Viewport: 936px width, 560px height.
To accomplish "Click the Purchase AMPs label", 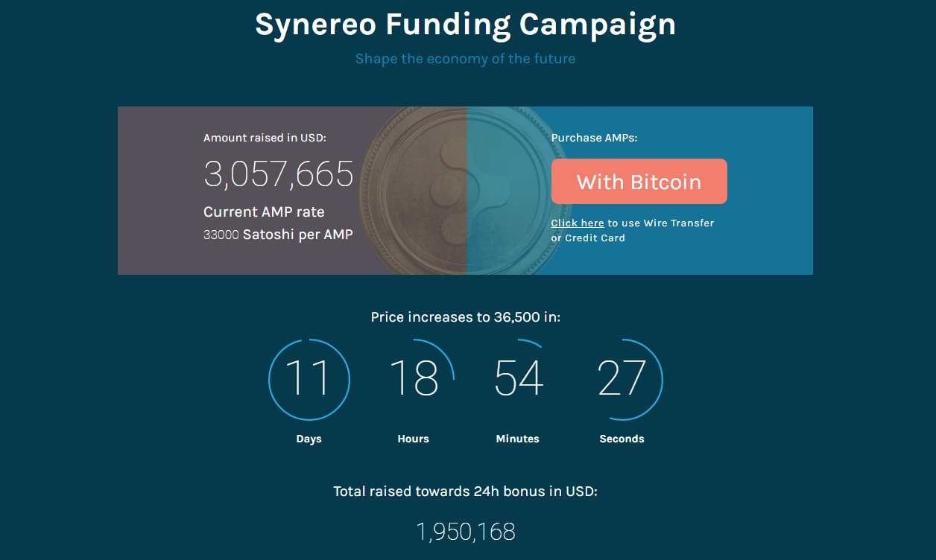I will coord(595,138).
